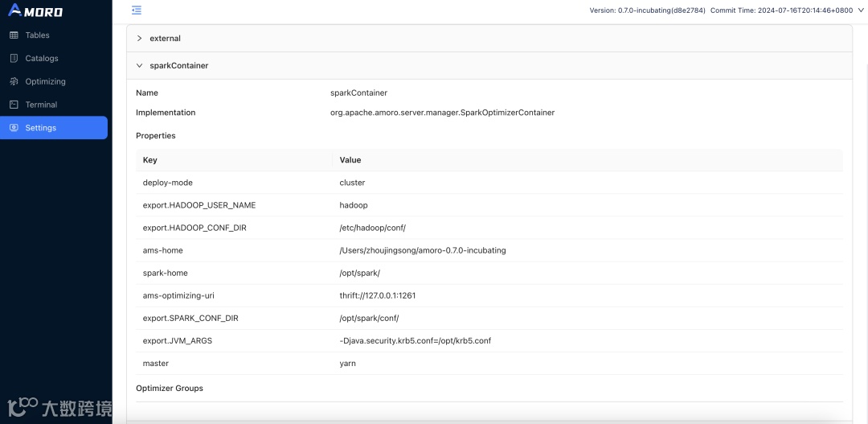This screenshot has height=424, width=868.
Task: Open the version info dropdown arrow
Action: click(x=861, y=10)
